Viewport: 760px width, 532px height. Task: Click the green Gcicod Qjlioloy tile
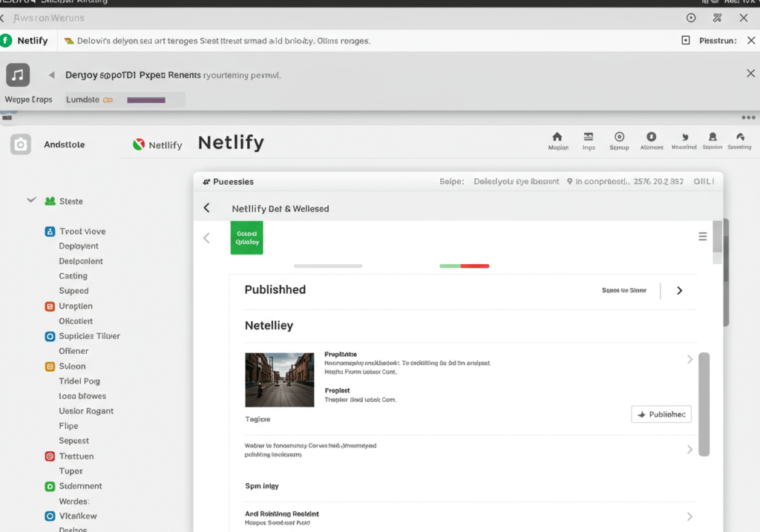pos(246,238)
